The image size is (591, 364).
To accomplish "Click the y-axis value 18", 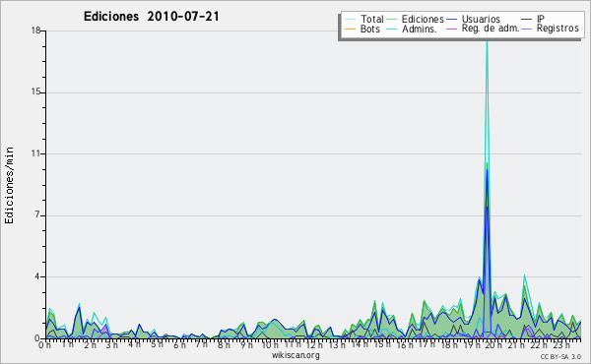I will [35, 30].
